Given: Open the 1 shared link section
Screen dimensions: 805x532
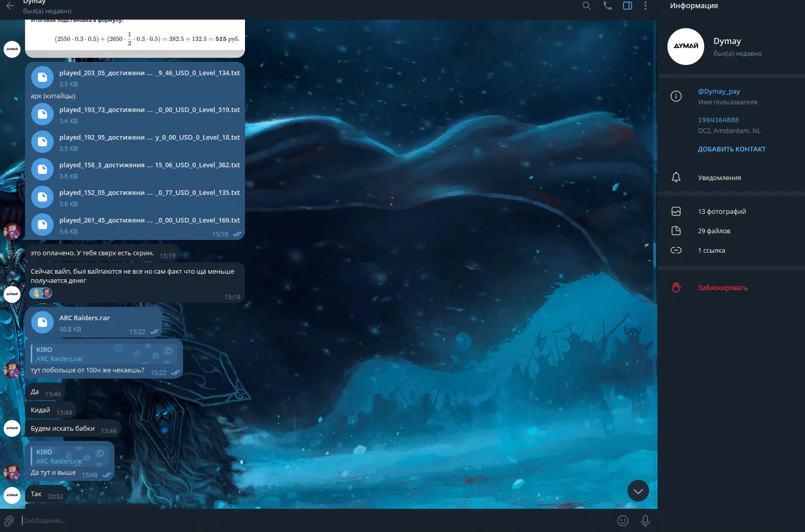Looking at the screenshot, I should (x=711, y=250).
